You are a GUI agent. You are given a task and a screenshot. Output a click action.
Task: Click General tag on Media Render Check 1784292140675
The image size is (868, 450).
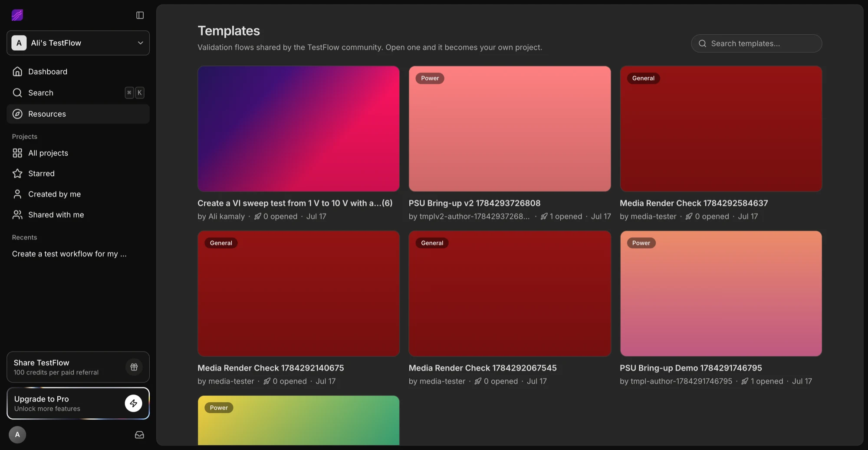(221, 243)
